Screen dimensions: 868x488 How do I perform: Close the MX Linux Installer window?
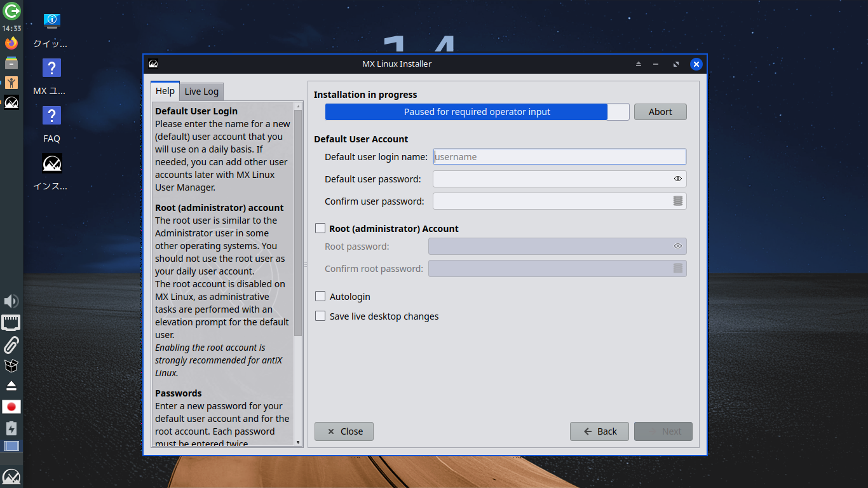tap(696, 64)
